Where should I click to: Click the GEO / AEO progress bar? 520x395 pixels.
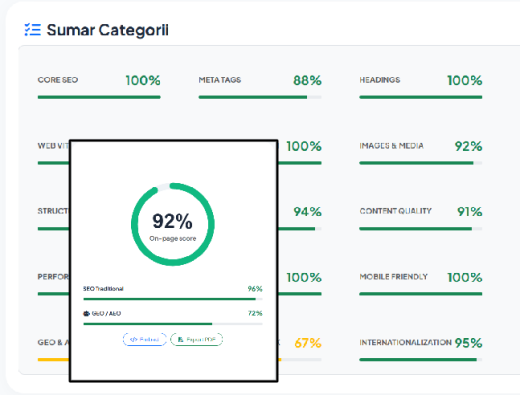coord(173,324)
